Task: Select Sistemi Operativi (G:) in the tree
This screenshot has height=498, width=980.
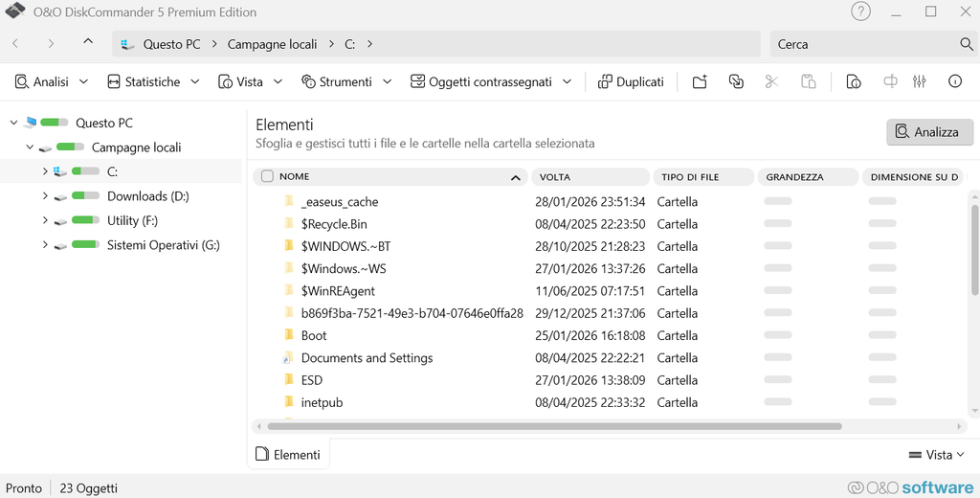Action: pos(163,244)
